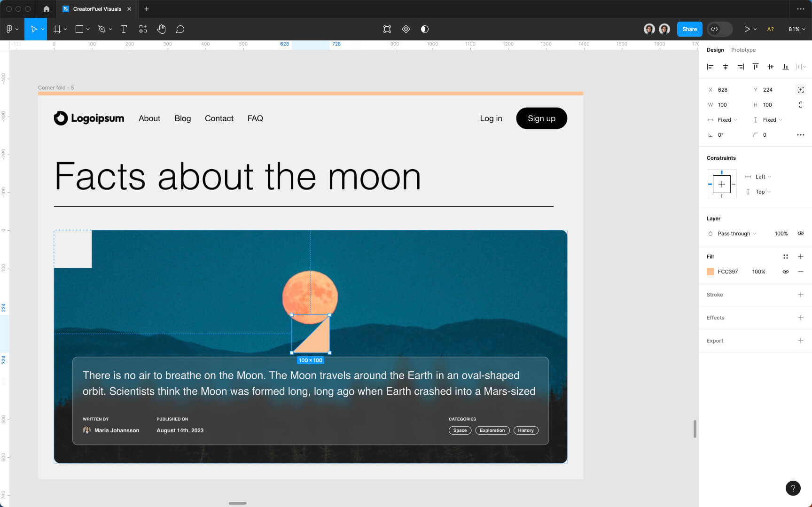The image size is (812, 507).
Task: Open the zoom level dropdown
Action: pyautogui.click(x=796, y=29)
